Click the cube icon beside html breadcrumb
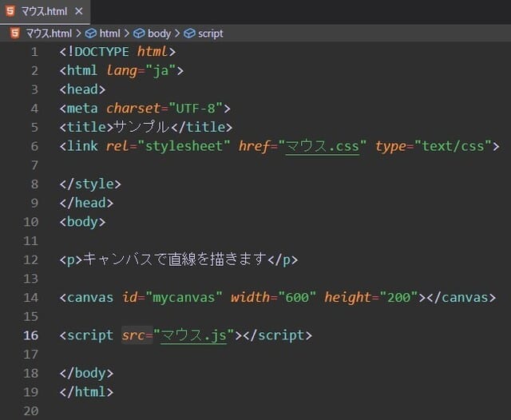The image size is (511, 420). (x=90, y=34)
